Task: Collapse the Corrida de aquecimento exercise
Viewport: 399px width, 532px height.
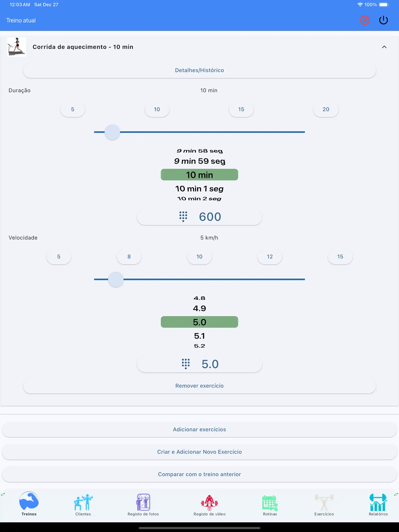Action: click(384, 47)
